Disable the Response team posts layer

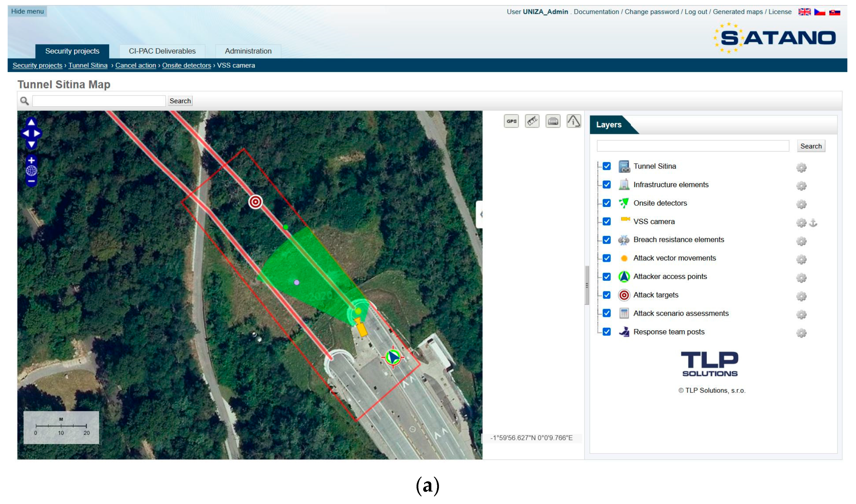pos(607,332)
